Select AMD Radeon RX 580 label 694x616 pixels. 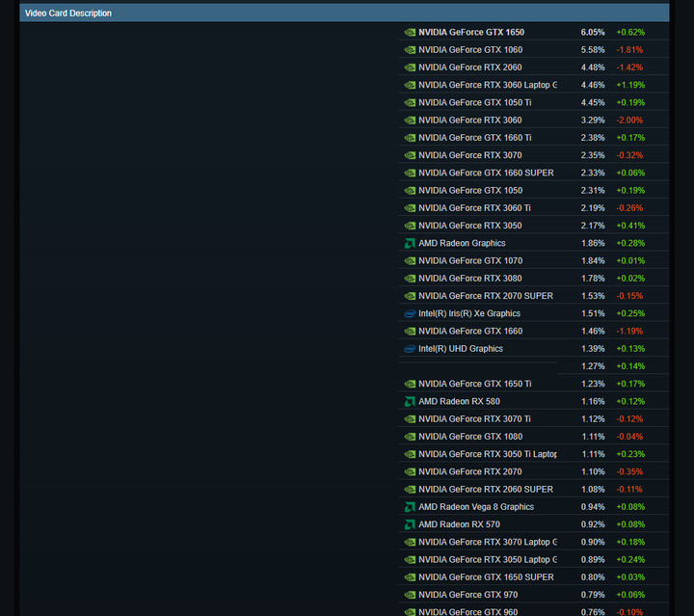pyautogui.click(x=460, y=402)
